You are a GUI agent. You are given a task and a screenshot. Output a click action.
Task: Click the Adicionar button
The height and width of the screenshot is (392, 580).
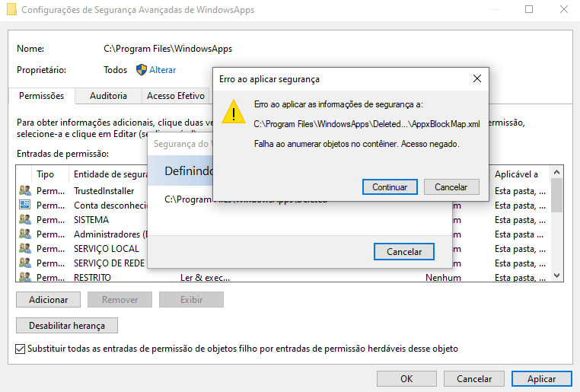48,300
